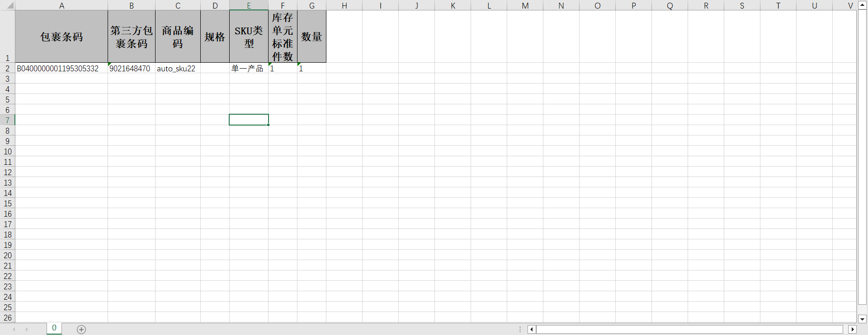Click the sheet tab splitter dots handle
This screenshot has height=335, width=868.
coord(520,330)
